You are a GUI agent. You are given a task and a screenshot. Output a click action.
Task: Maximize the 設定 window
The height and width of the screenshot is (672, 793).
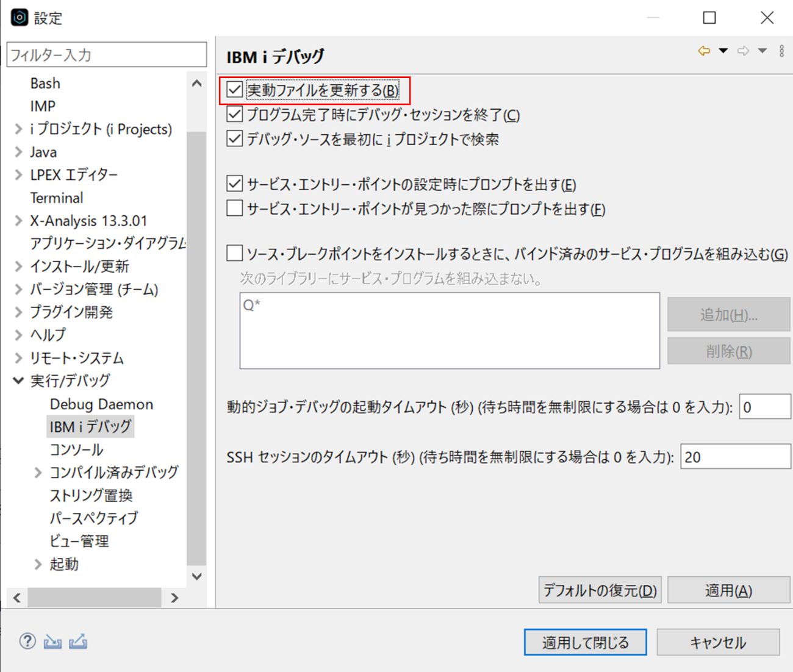[709, 18]
